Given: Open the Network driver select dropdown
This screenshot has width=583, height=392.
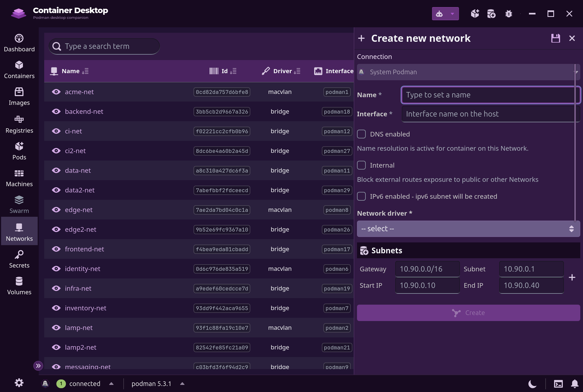Looking at the screenshot, I should coord(468,228).
